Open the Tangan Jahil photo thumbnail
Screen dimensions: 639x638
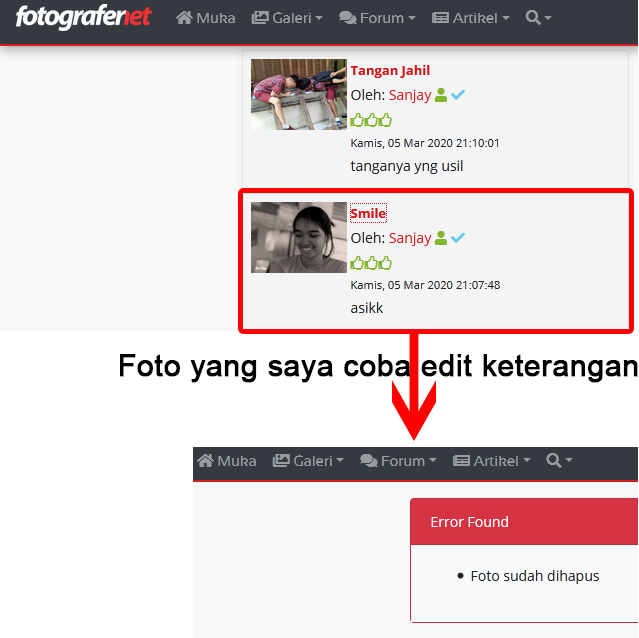(299, 95)
